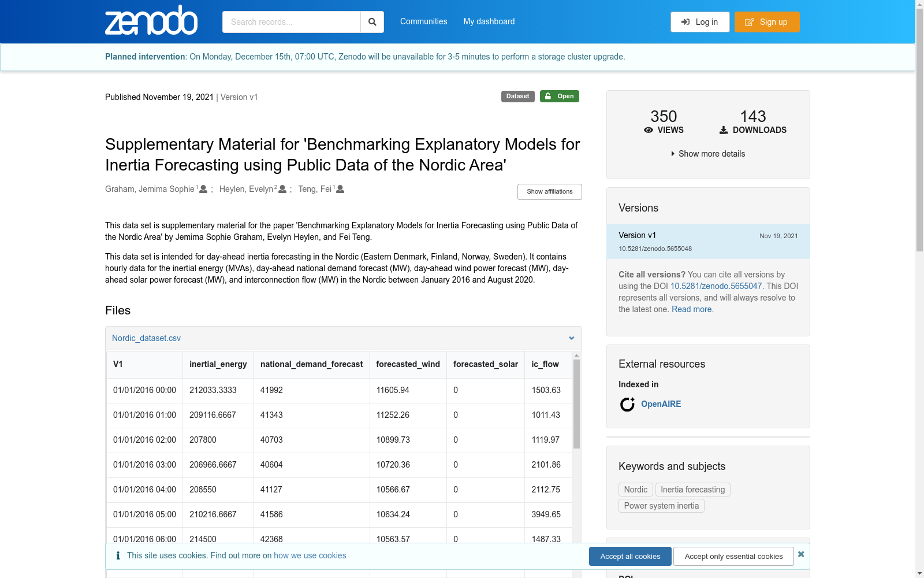Open DOI 10.5281/zenodo.5655047 link
The image size is (924, 578).
(x=716, y=286)
